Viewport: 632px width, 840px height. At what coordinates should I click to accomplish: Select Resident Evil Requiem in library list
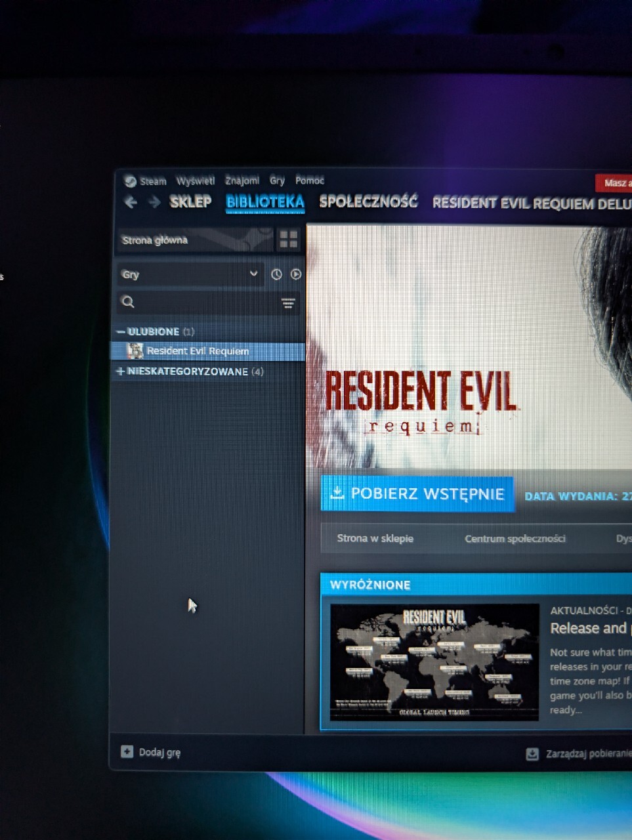click(208, 351)
